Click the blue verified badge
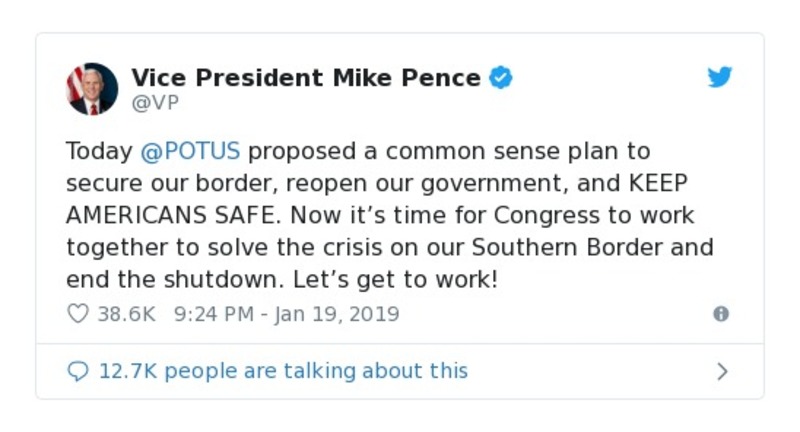Viewport: 800px width, 432px height. [500, 78]
